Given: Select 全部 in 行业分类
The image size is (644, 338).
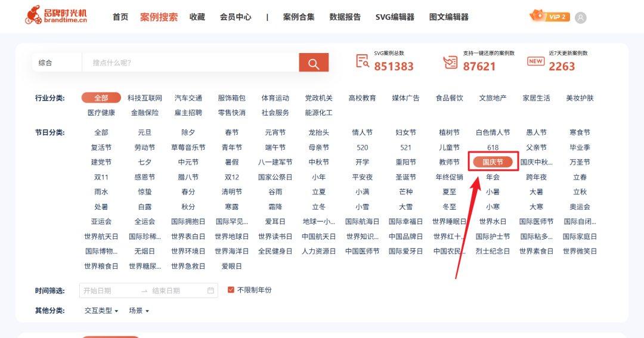Looking at the screenshot, I should pyautogui.click(x=101, y=98).
